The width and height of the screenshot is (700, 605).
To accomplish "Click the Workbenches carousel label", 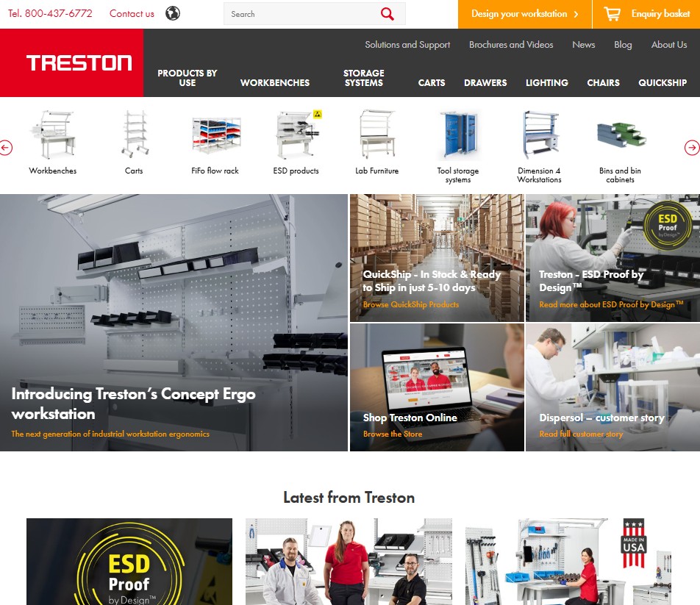I will (x=53, y=171).
